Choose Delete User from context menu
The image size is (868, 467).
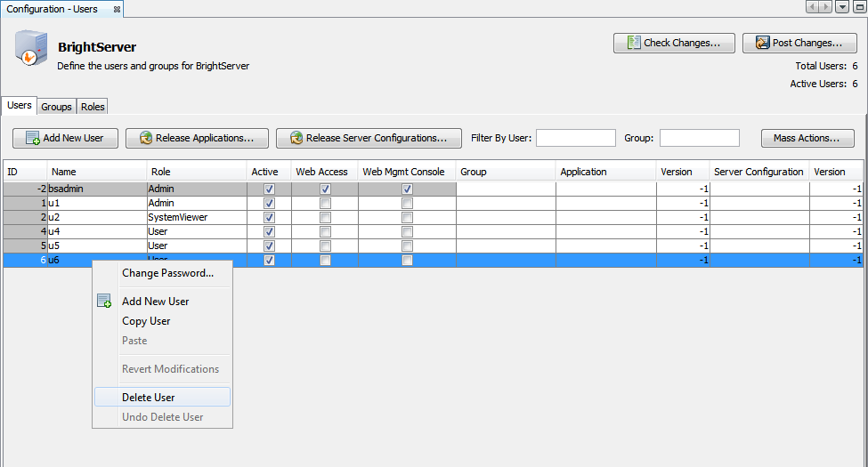pos(149,398)
